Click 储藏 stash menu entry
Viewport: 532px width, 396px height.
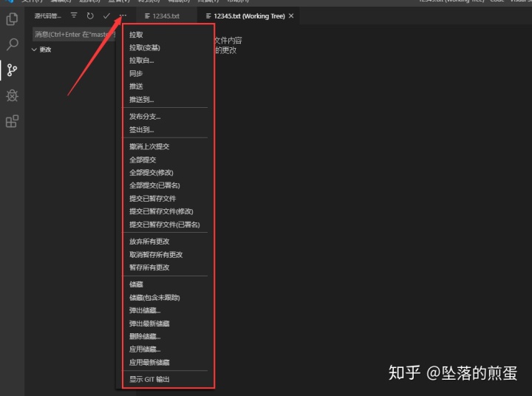click(x=136, y=284)
